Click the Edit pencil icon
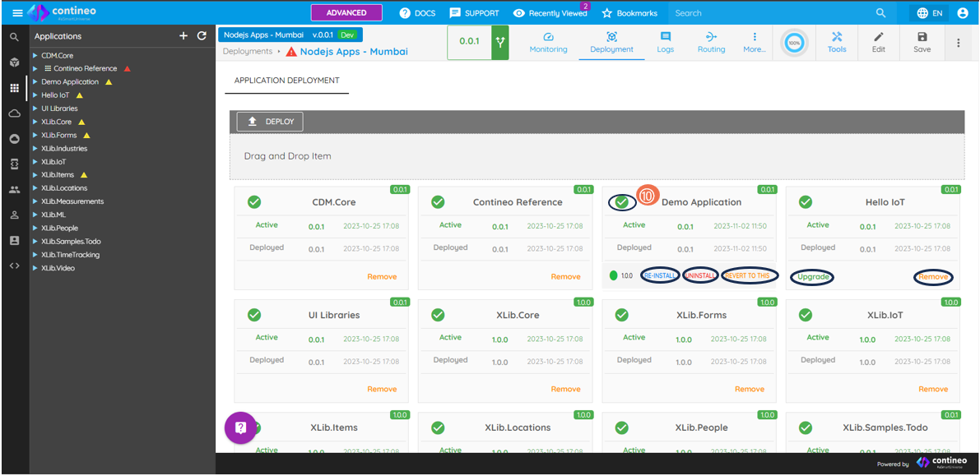Image resolution: width=980 pixels, height=476 pixels. 879,42
